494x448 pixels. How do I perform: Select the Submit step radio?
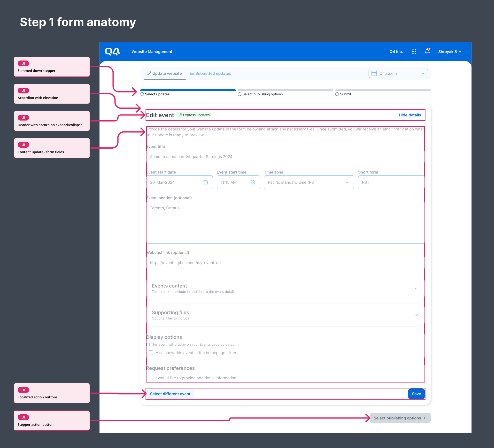tap(337, 94)
